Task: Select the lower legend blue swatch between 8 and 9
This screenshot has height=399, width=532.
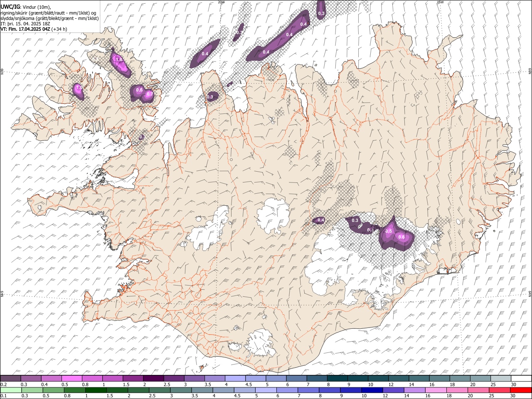Action: coord(330,390)
